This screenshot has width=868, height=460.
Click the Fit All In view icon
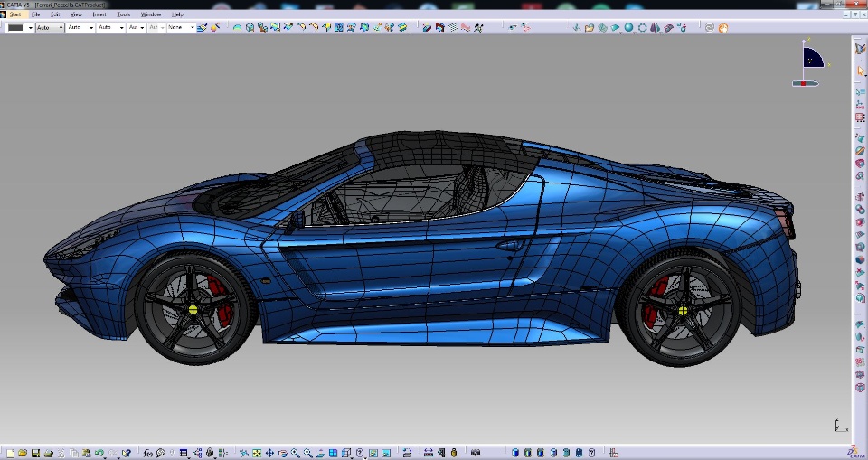pos(257,453)
